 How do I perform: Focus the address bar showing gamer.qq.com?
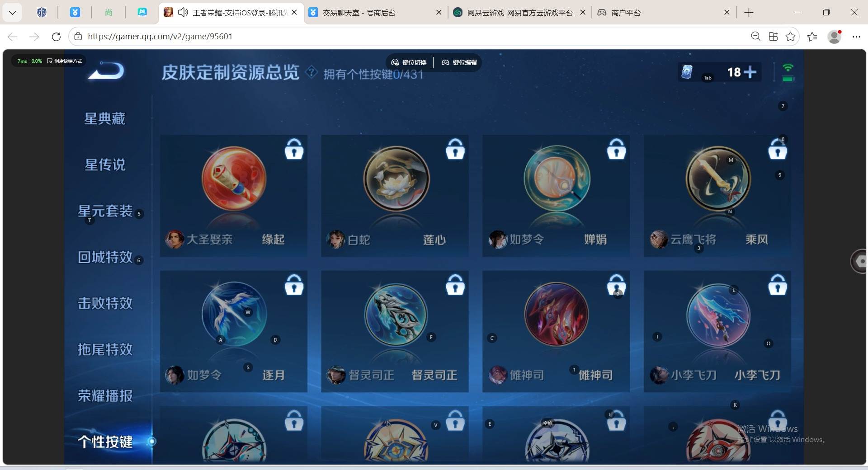[407, 37]
